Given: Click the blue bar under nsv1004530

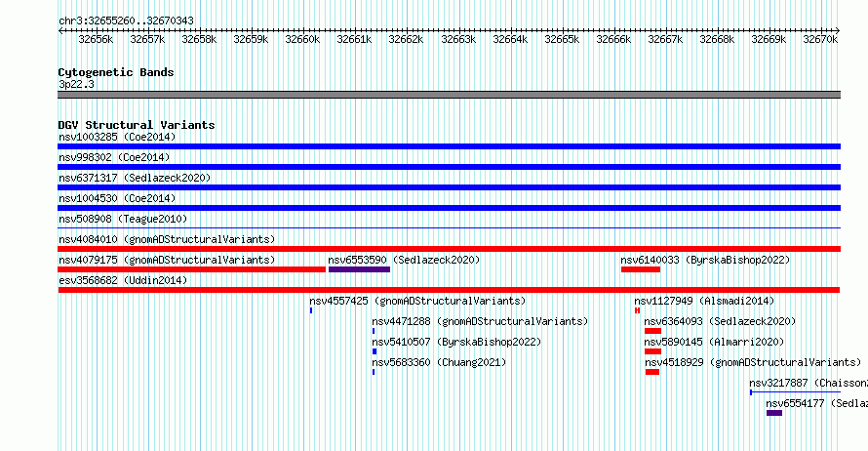Looking at the screenshot, I should (x=449, y=208).
